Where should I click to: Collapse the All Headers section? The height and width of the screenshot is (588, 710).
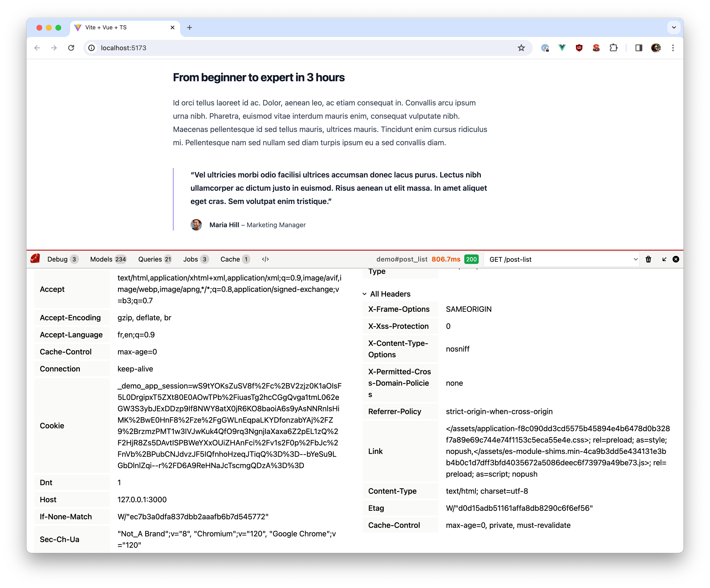click(364, 294)
